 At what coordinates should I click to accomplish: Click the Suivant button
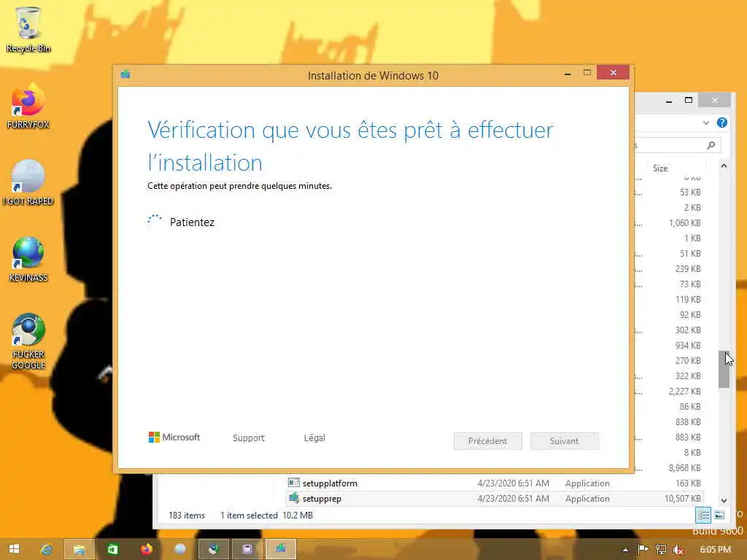tap(564, 441)
